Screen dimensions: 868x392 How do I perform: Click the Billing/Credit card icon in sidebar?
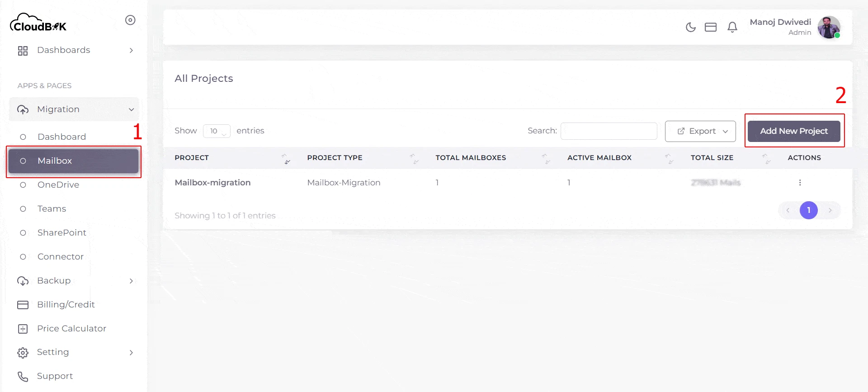(x=23, y=305)
